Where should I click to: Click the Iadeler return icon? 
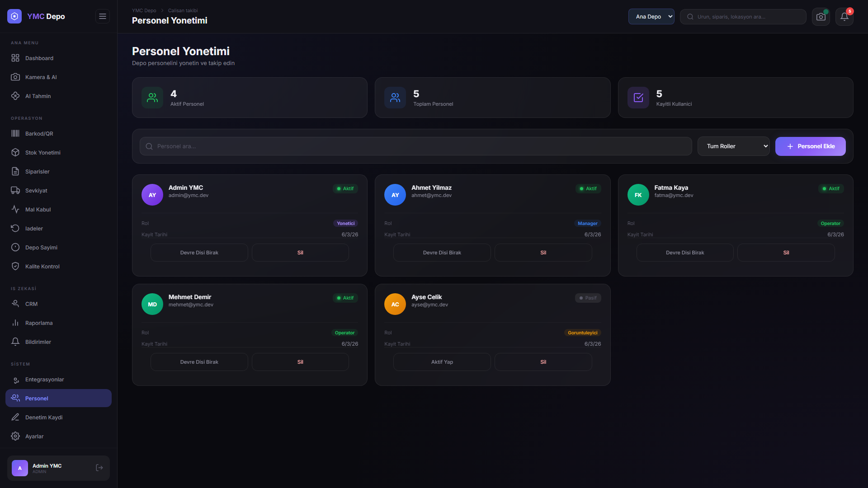pos(15,229)
